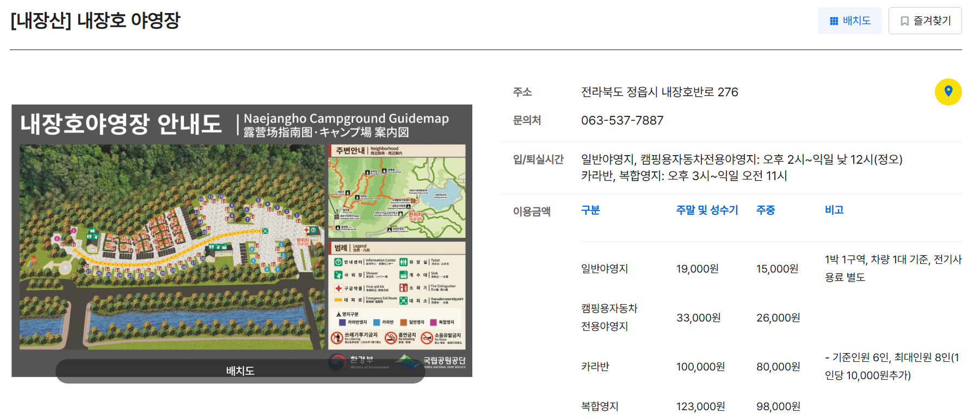Click the grid icon in 배치도 button
The width and height of the screenshot is (980, 420).
click(x=834, y=21)
